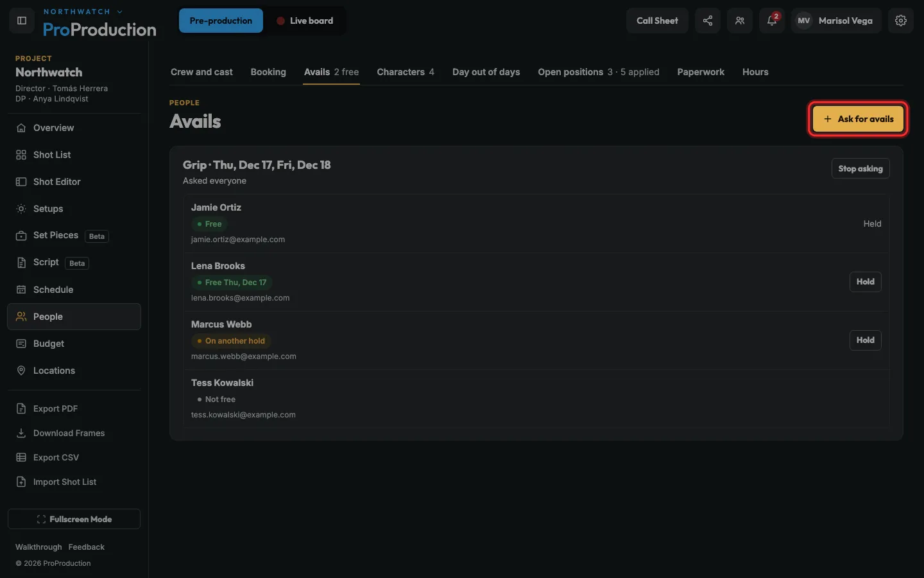Open the Walkthrough link
The height and width of the screenshot is (578, 924).
click(x=38, y=547)
